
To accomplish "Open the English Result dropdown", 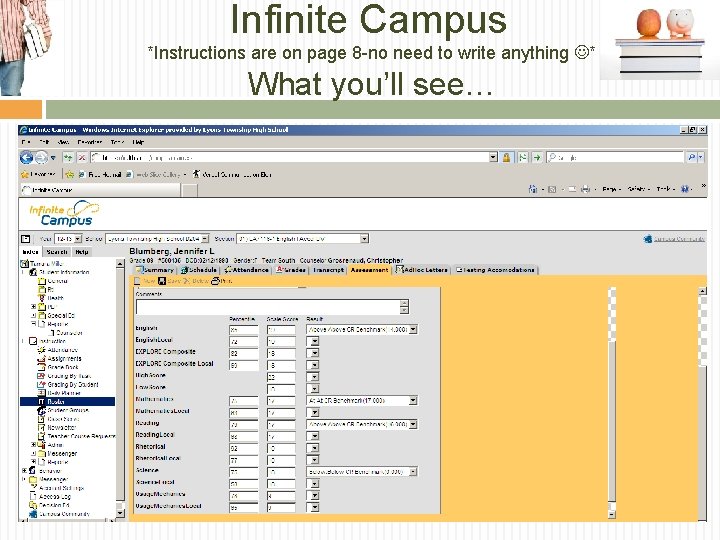I will (x=413, y=329).
